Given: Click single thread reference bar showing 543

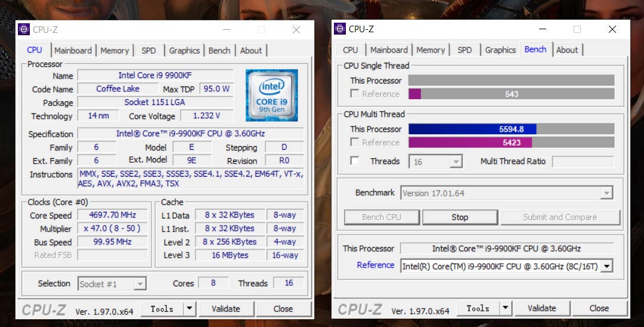Looking at the screenshot, I should [x=512, y=94].
